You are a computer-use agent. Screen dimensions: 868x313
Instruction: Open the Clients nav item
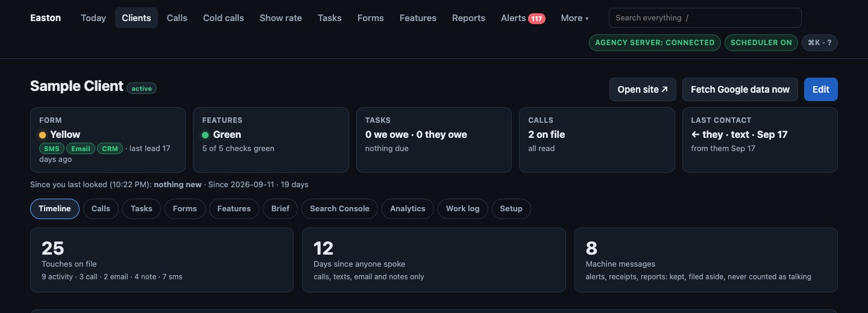pyautogui.click(x=136, y=18)
